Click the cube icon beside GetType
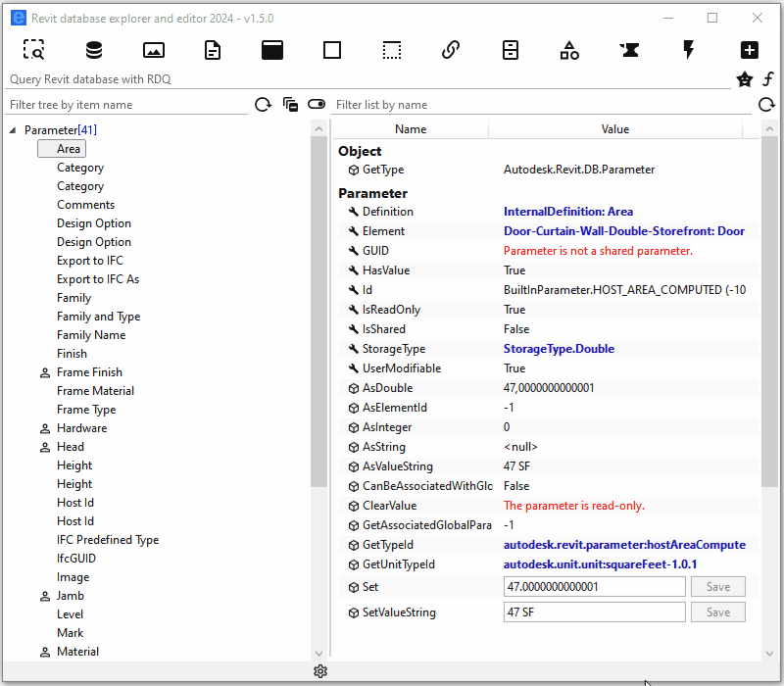Screen dimensions: 784x686 pyautogui.click(x=354, y=170)
